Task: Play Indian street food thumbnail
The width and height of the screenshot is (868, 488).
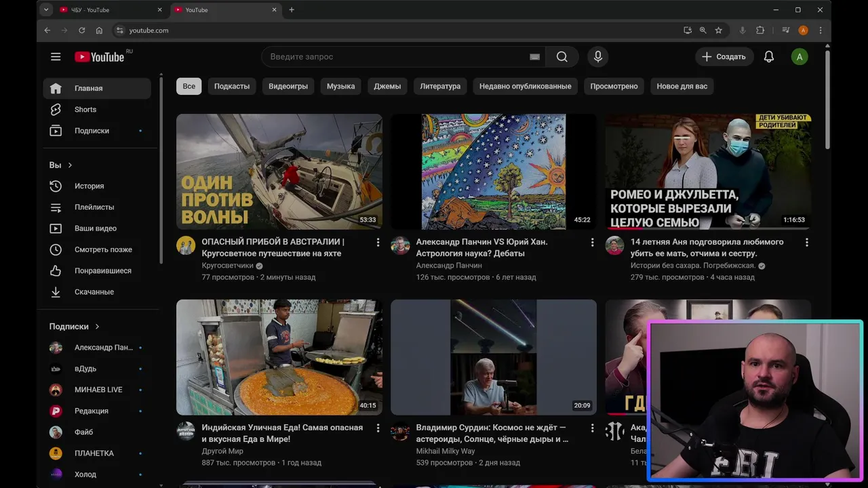Action: click(x=279, y=357)
